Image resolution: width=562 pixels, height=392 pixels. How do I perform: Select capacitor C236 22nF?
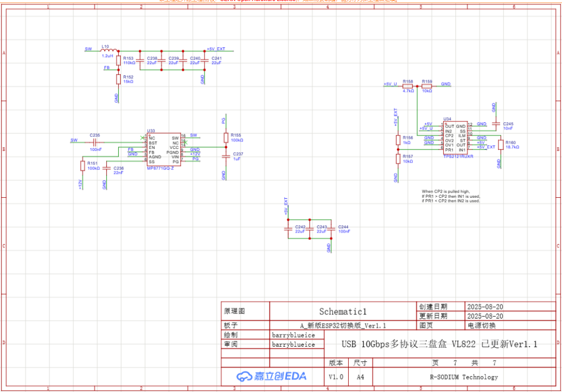click(x=107, y=168)
